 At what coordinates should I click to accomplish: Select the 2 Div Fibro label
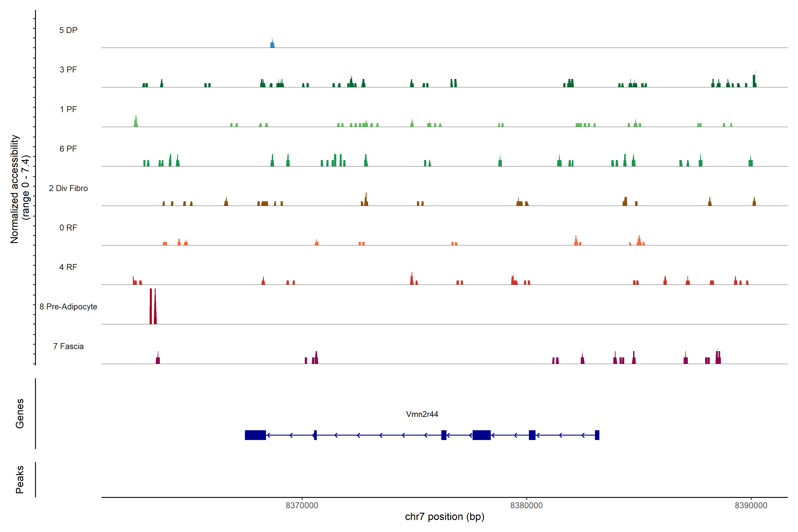coord(68,188)
